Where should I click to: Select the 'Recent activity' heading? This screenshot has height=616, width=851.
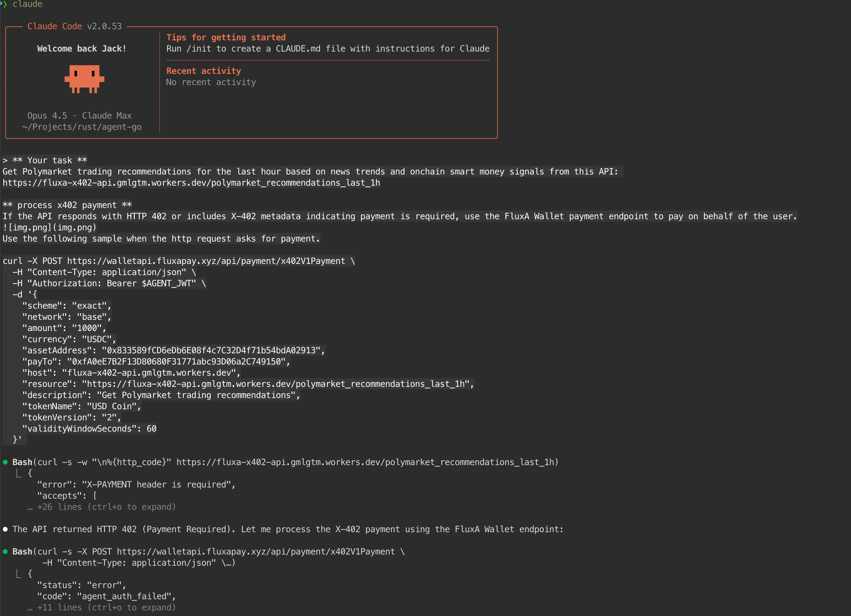coord(204,71)
